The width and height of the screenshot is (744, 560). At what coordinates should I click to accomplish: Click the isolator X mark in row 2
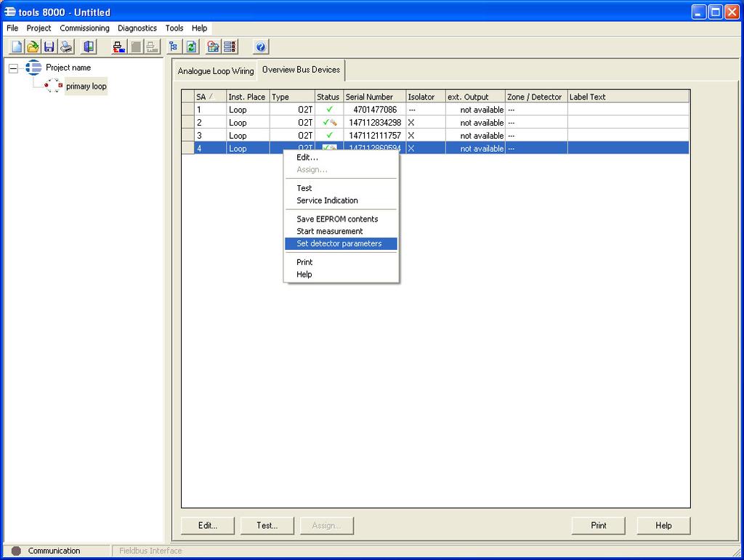coord(411,122)
